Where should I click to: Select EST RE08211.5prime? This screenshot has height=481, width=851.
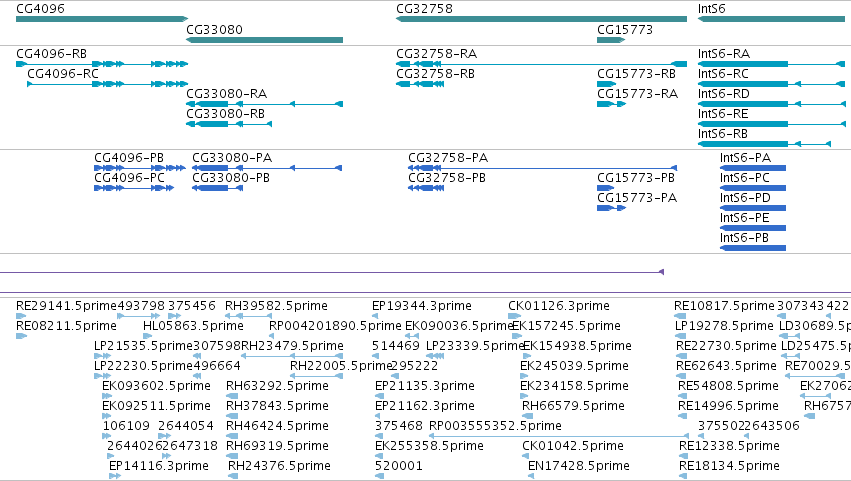21,336
